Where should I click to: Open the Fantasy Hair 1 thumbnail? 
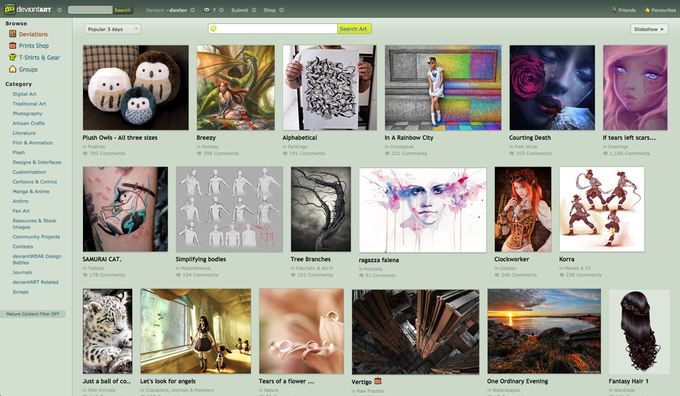pyautogui.click(x=639, y=331)
